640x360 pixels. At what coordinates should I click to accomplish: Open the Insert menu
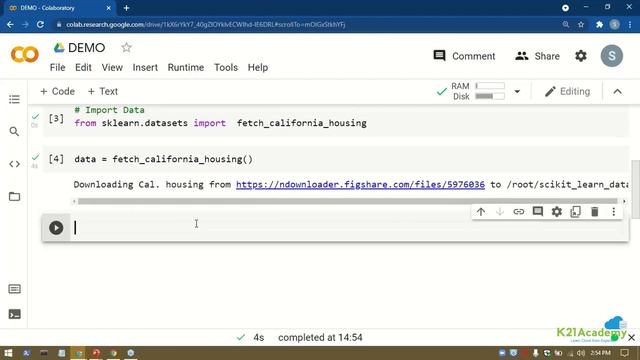pos(145,67)
